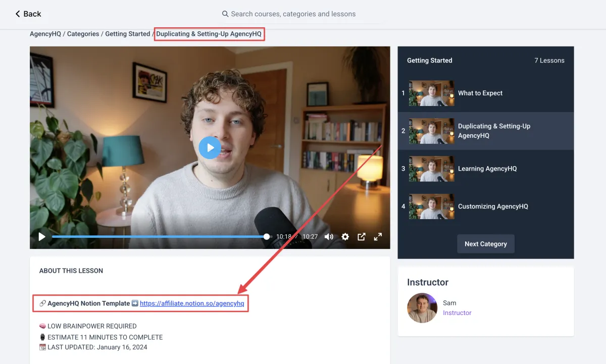Open video in pop-out window icon
This screenshot has width=606, height=364.
pyautogui.click(x=362, y=236)
